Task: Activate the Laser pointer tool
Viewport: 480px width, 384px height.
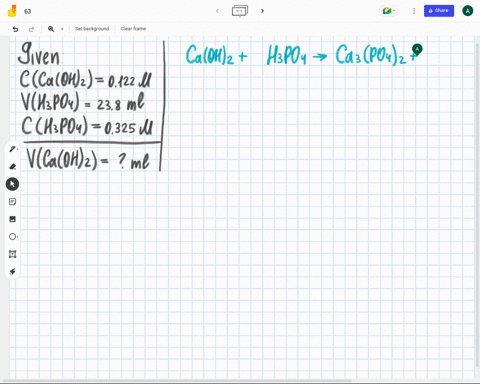Action: tap(12, 272)
